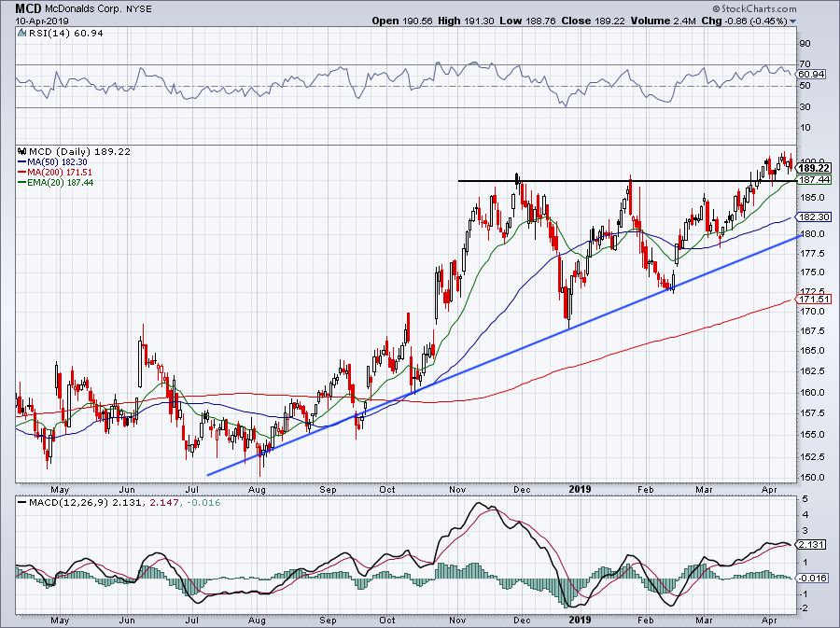Click the RSI line-chart icon in the legend
The image size is (840, 628).
[x=22, y=34]
